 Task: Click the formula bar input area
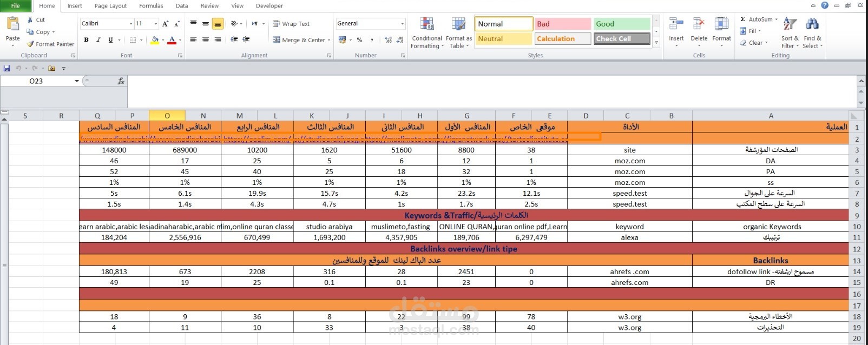point(491,91)
